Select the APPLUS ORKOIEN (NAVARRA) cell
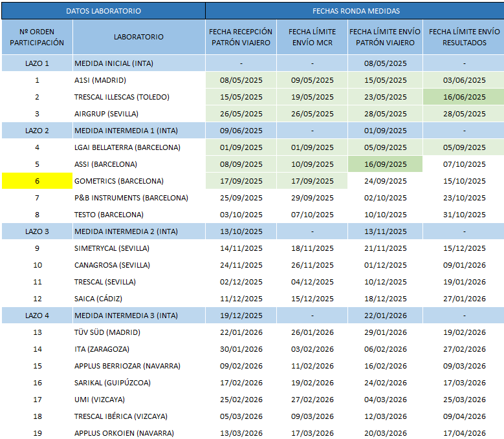This screenshot has width=504, height=439. (139, 433)
